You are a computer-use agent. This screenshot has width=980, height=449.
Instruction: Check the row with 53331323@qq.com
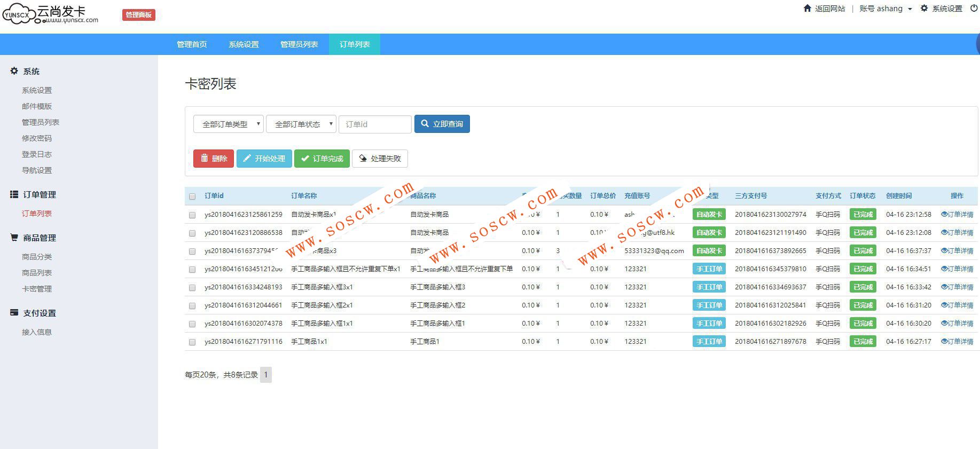click(192, 251)
